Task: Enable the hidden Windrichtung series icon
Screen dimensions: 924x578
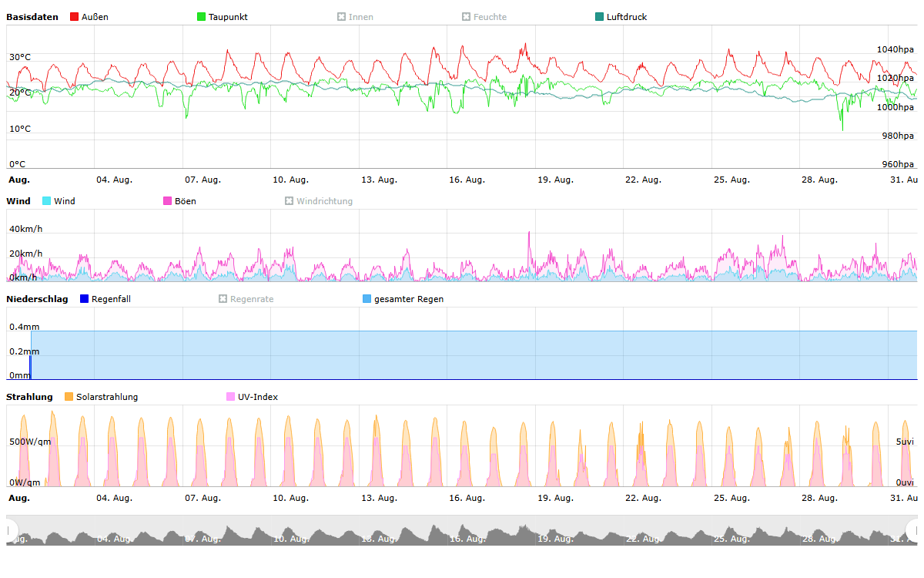Action: pos(290,201)
